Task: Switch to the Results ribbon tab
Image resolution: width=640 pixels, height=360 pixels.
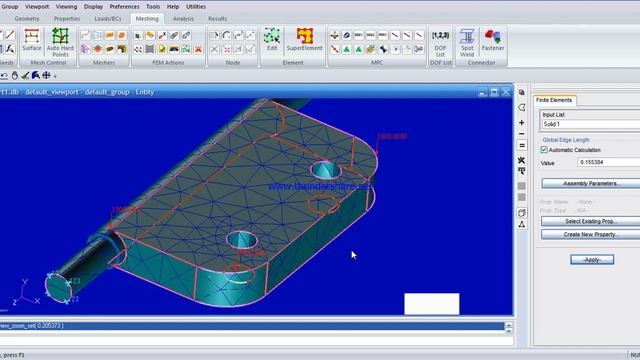Action: coord(218,19)
